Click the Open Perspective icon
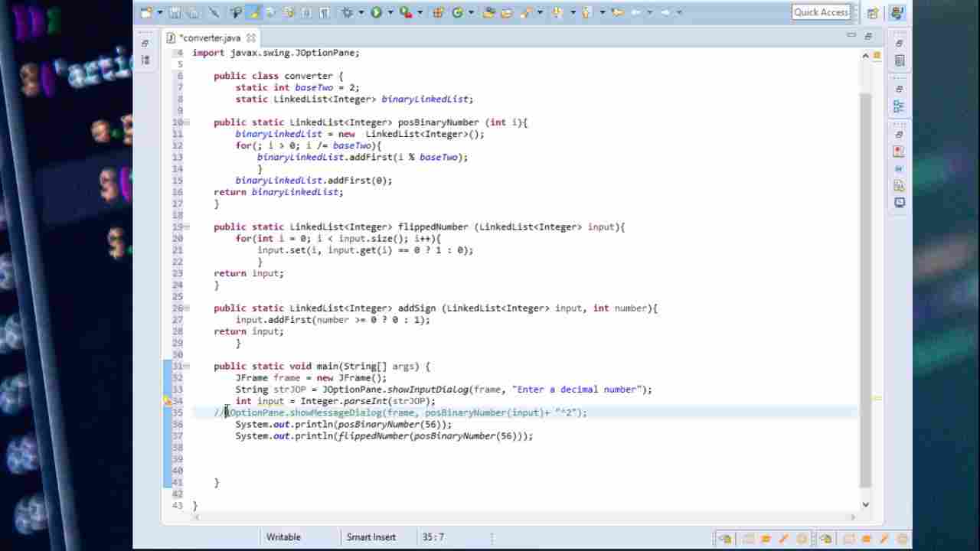The width and height of the screenshot is (980, 551). click(873, 12)
